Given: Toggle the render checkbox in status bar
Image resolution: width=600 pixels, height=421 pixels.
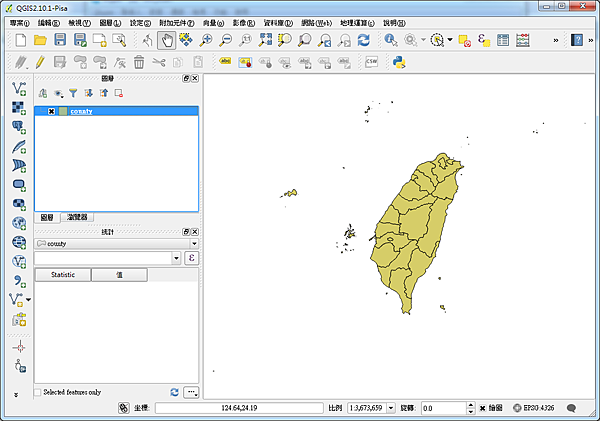Looking at the screenshot, I should (483, 408).
